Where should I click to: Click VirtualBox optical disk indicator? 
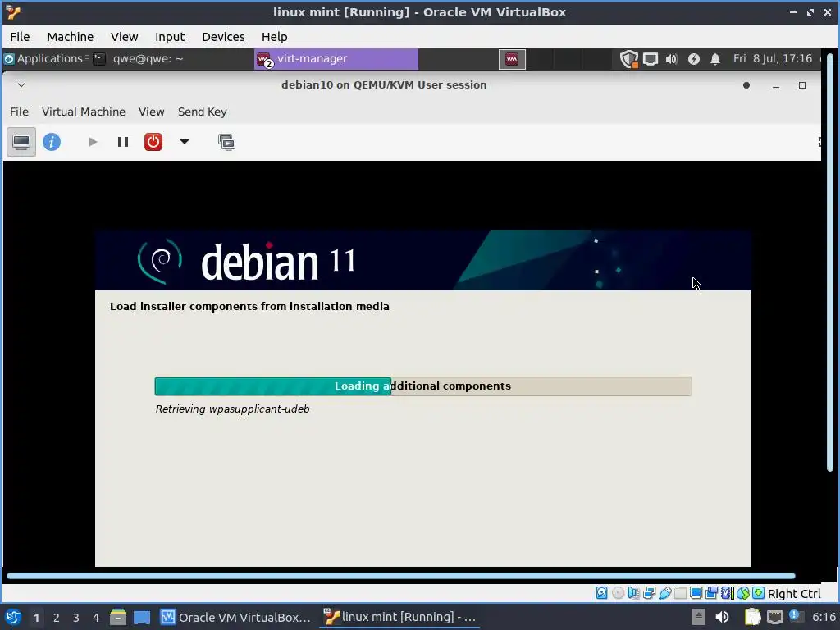tap(618, 593)
